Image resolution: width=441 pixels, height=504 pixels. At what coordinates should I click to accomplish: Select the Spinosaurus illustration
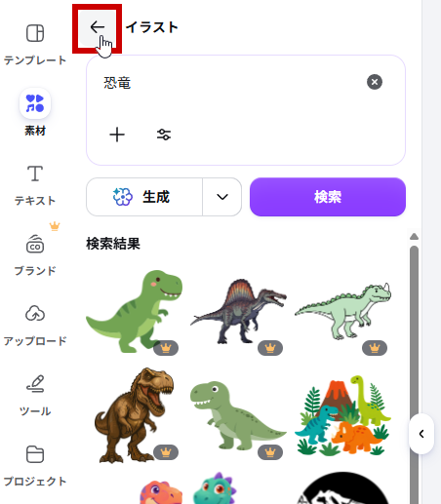[x=238, y=311]
